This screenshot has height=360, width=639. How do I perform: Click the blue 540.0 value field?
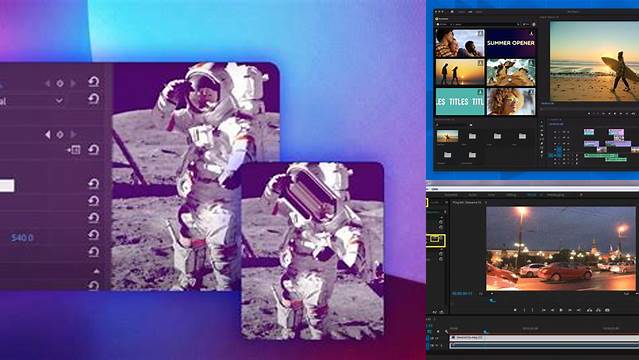[22, 238]
